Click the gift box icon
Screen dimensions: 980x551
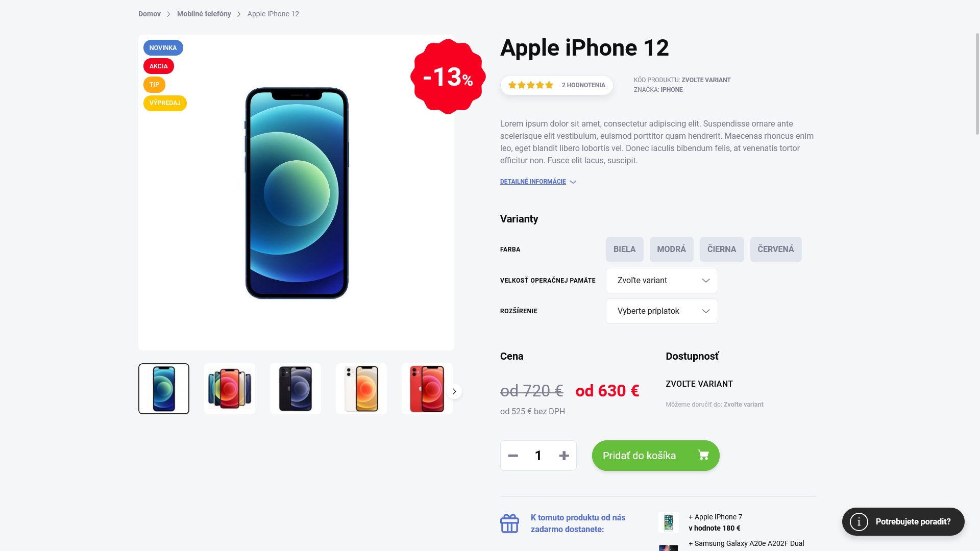(509, 523)
